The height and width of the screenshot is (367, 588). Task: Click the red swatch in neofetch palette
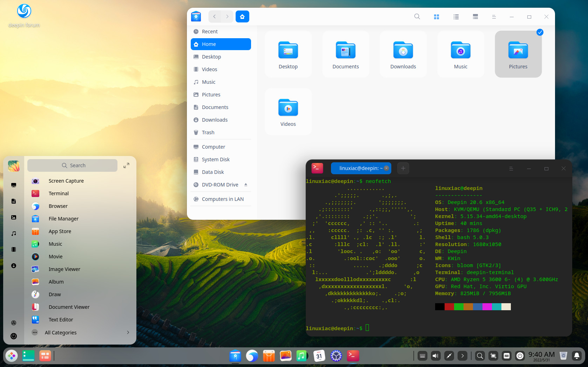coord(449,307)
